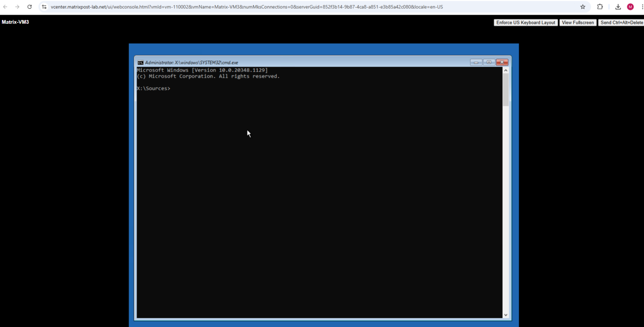
Task: Click the browser back navigation arrow
Action: (x=6, y=7)
